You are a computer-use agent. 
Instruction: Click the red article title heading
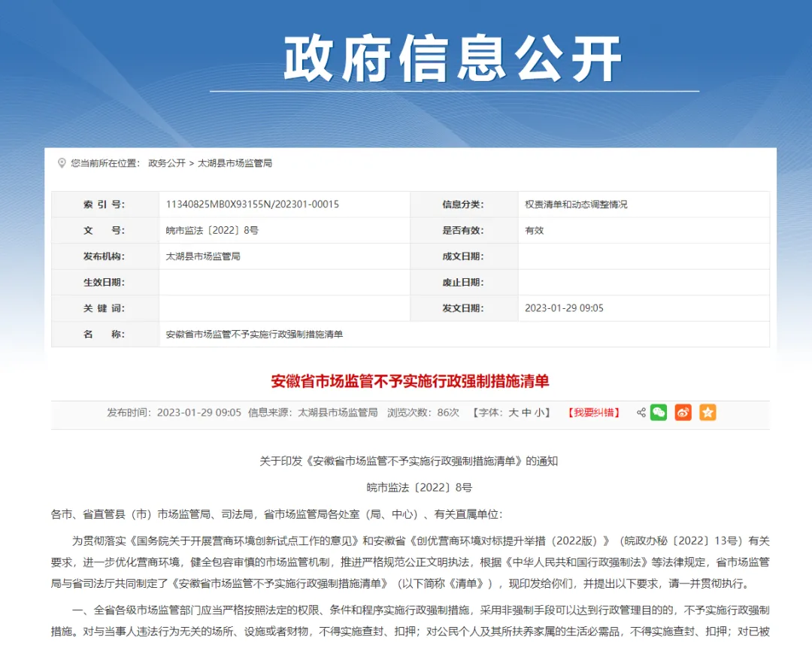click(x=410, y=382)
